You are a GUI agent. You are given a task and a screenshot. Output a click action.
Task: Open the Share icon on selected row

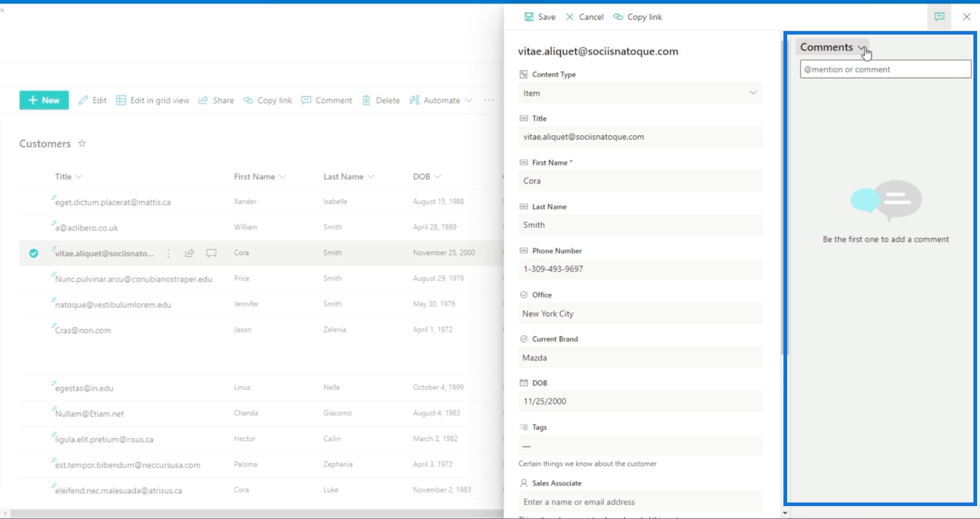190,253
